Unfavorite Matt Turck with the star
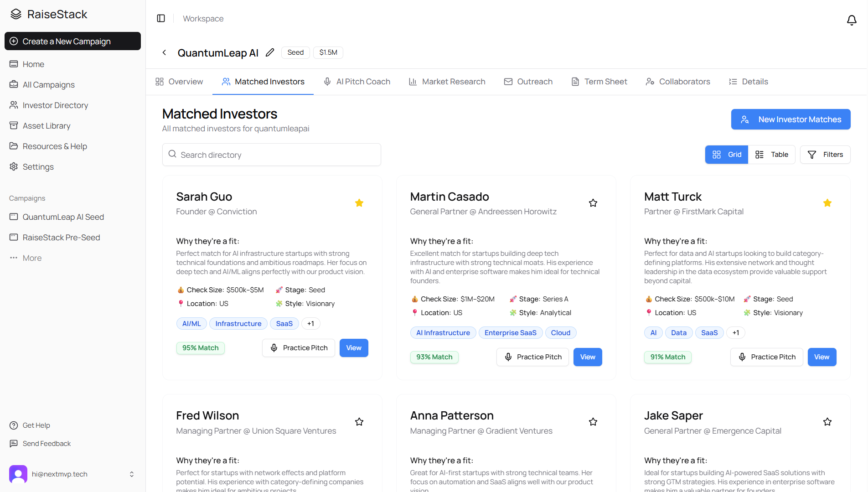 click(x=827, y=203)
